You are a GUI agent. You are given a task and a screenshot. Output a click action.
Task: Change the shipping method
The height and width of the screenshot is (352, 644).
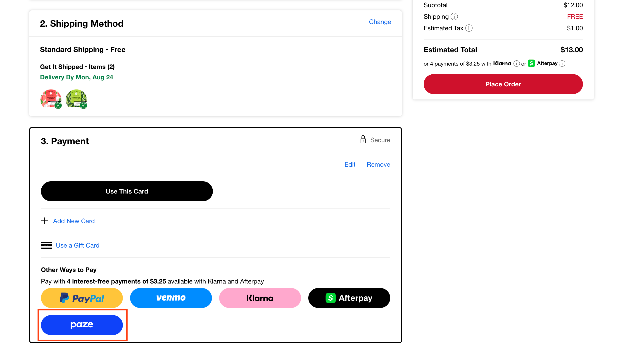[380, 22]
